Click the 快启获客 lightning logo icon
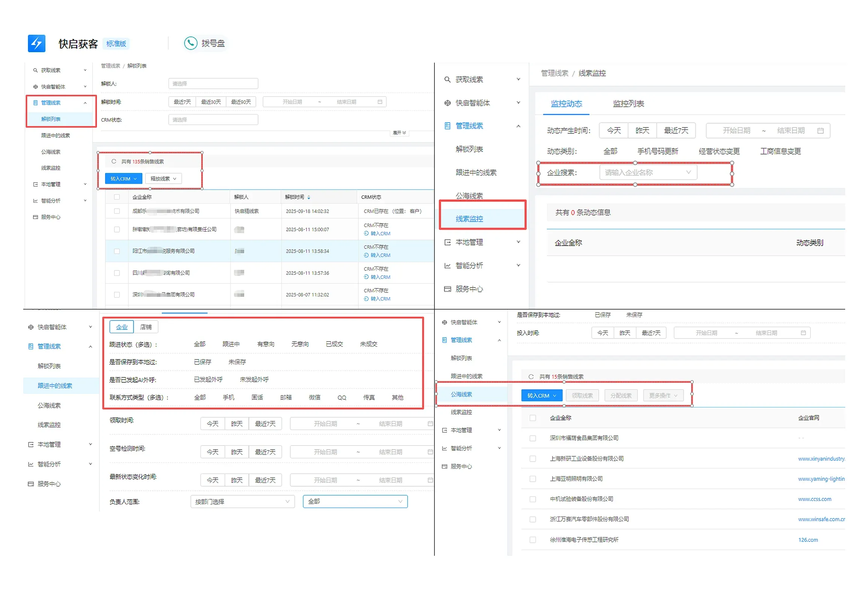The height and width of the screenshot is (591, 868). 36,44
